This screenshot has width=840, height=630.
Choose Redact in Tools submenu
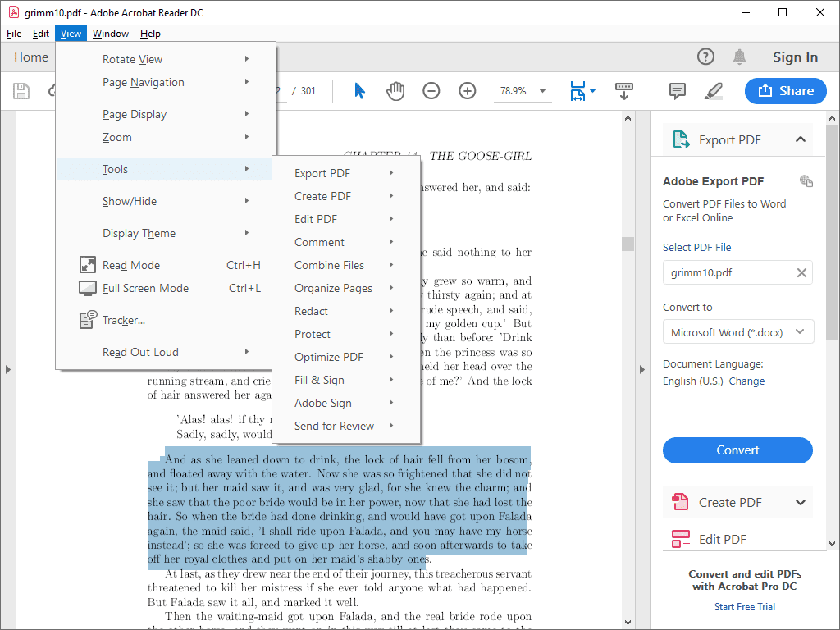point(346,311)
